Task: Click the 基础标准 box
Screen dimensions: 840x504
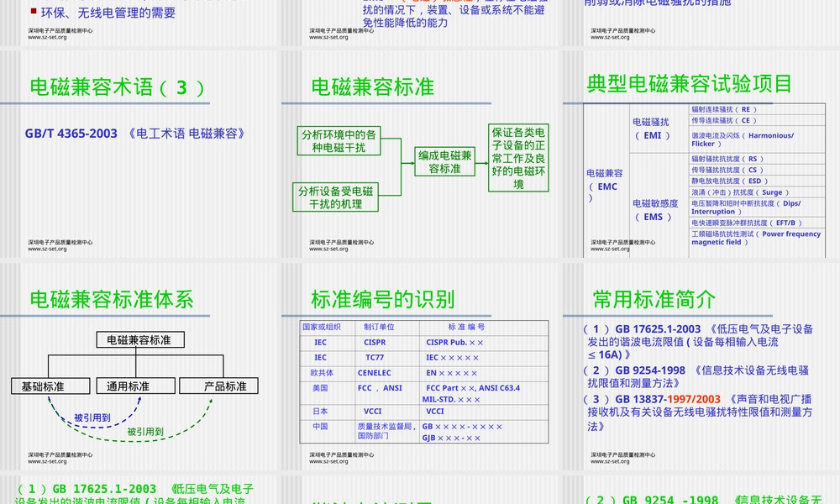Action: tap(51, 386)
